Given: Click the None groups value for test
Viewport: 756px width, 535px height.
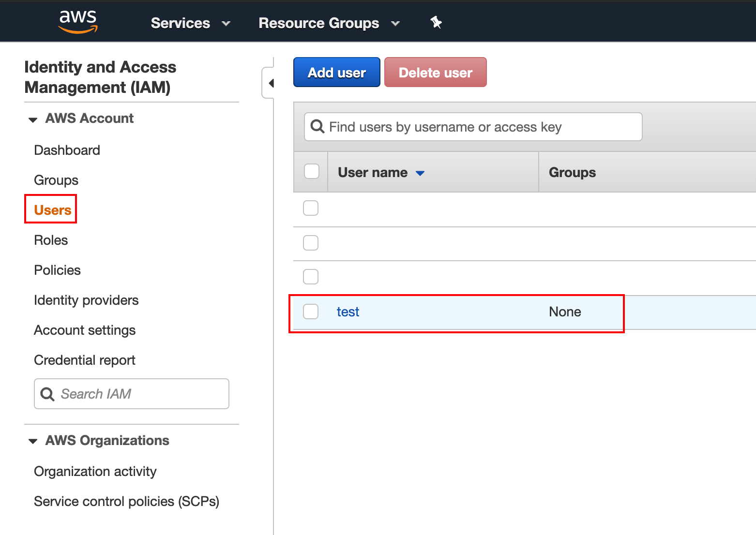Looking at the screenshot, I should click(x=565, y=312).
